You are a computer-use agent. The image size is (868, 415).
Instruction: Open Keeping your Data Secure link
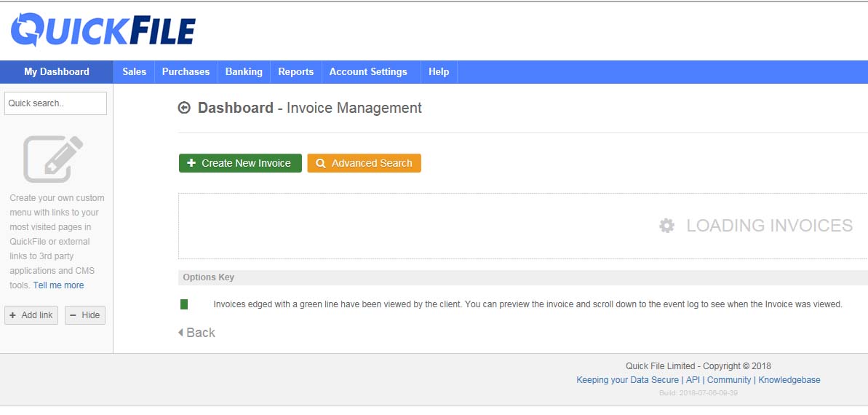627,380
